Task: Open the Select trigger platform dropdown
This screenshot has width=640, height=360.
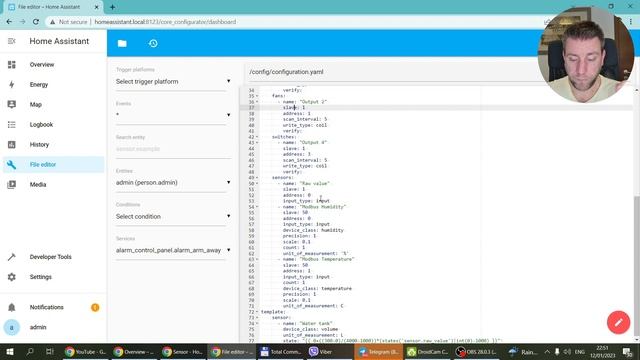Action: 173,82
